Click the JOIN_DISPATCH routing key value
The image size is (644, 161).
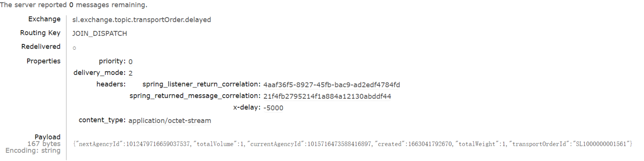(x=99, y=33)
